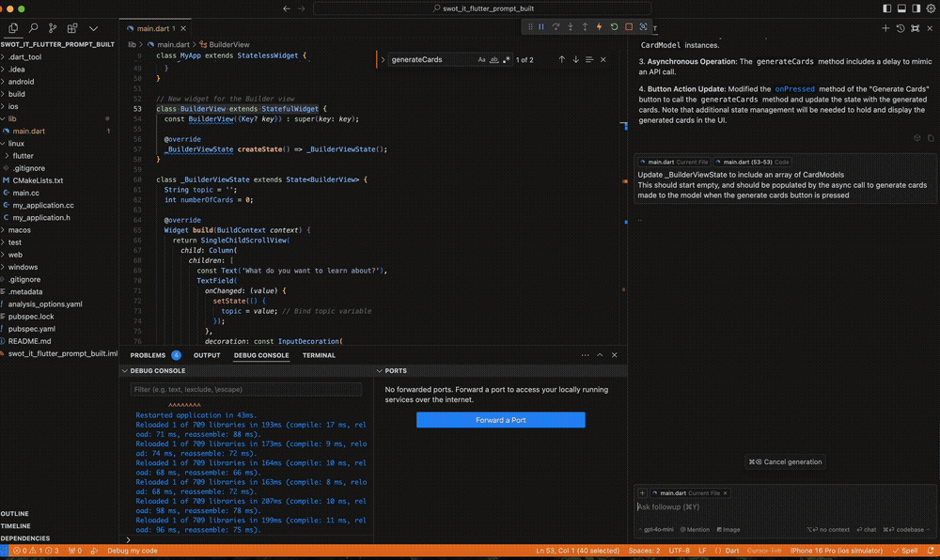Toggle bottom panel layout icon

(x=901, y=8)
